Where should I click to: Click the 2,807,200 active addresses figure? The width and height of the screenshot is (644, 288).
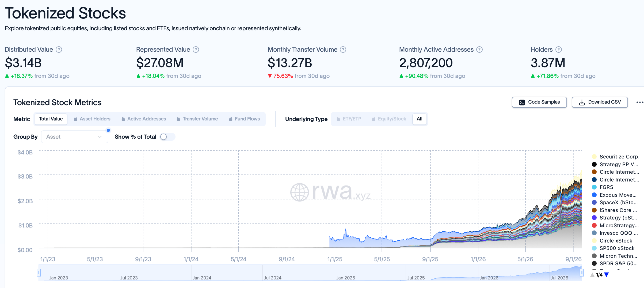coord(426,63)
